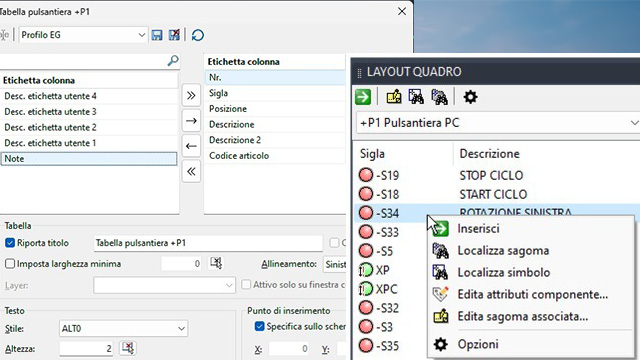The height and width of the screenshot is (360, 640).
Task: Select the Note row
Action: 89,159
